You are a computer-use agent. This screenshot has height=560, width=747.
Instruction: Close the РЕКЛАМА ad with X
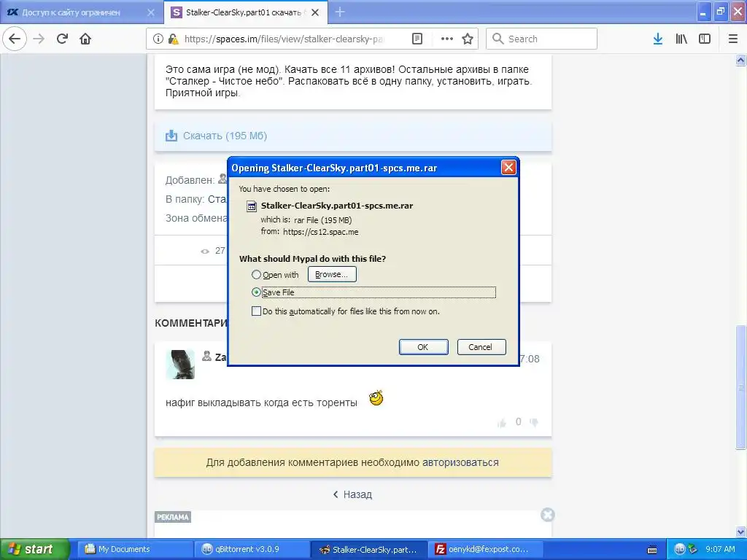click(547, 515)
